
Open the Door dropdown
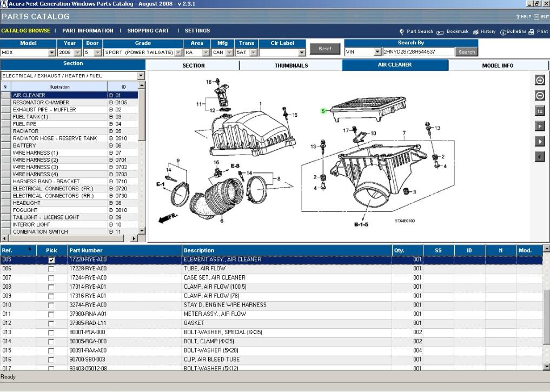pos(98,52)
